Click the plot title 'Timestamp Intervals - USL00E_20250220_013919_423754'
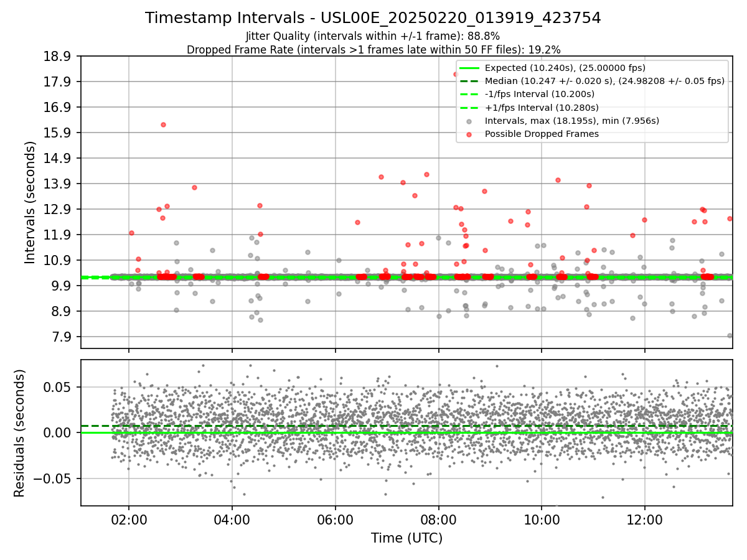The height and width of the screenshot is (560, 747). [374, 18]
